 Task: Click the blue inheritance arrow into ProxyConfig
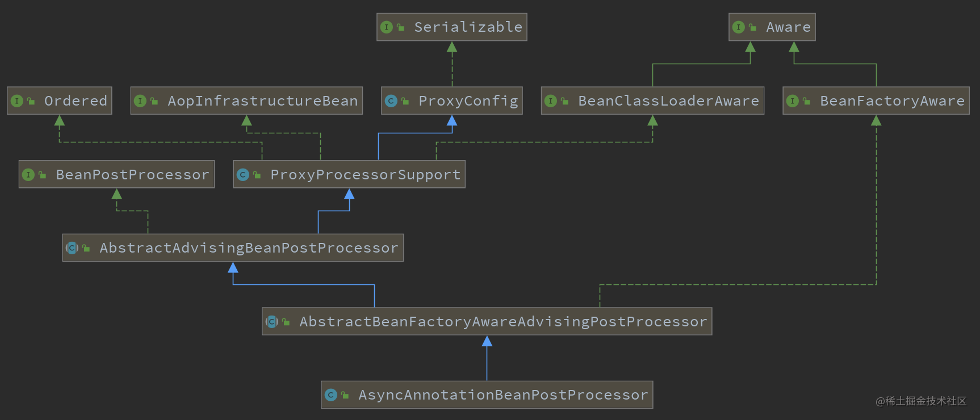pos(452,120)
